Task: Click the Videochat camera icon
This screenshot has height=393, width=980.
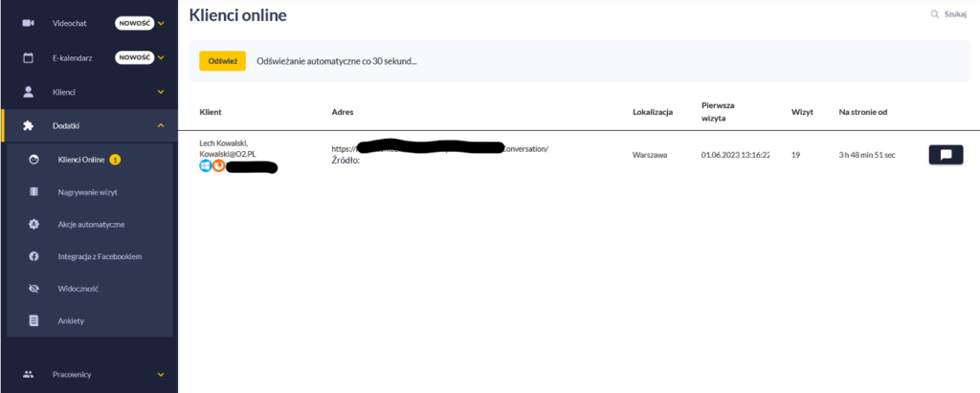Action: 28,23
